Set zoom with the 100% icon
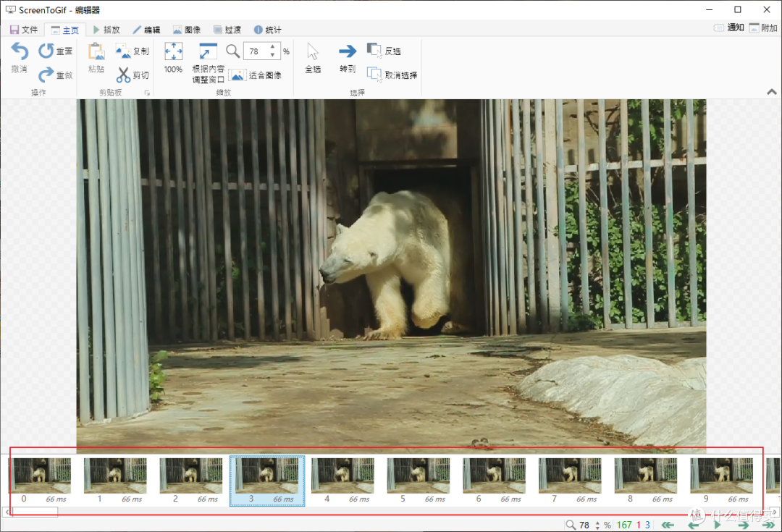This screenshot has width=782, height=532. [x=173, y=51]
